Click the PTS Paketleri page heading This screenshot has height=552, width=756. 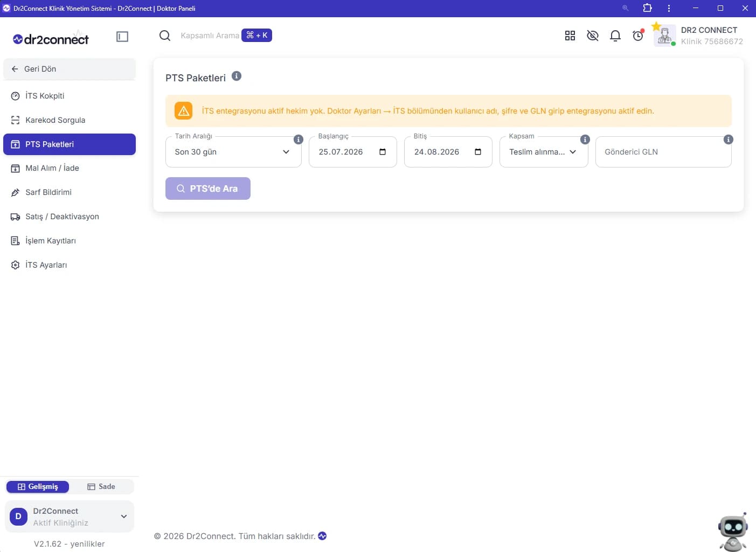point(196,78)
